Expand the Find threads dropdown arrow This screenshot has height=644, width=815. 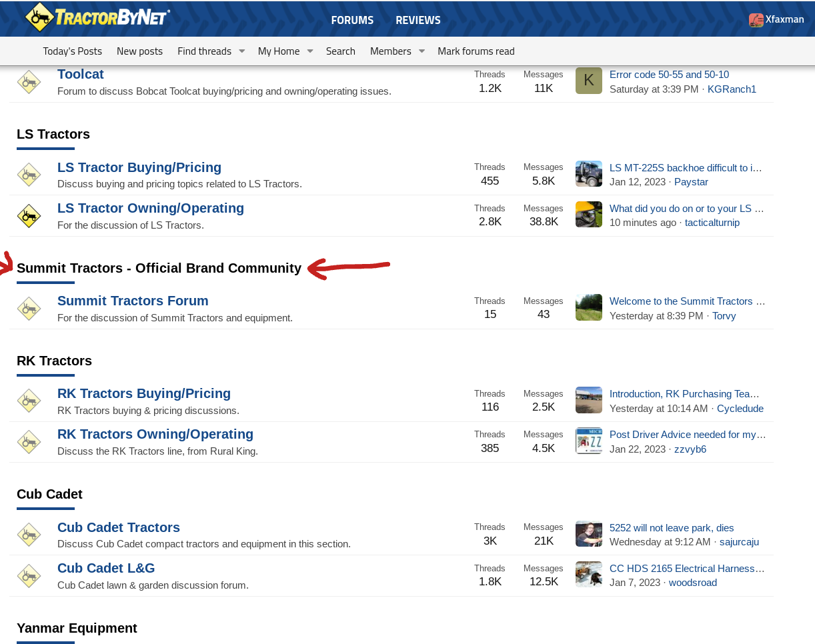[x=242, y=51]
